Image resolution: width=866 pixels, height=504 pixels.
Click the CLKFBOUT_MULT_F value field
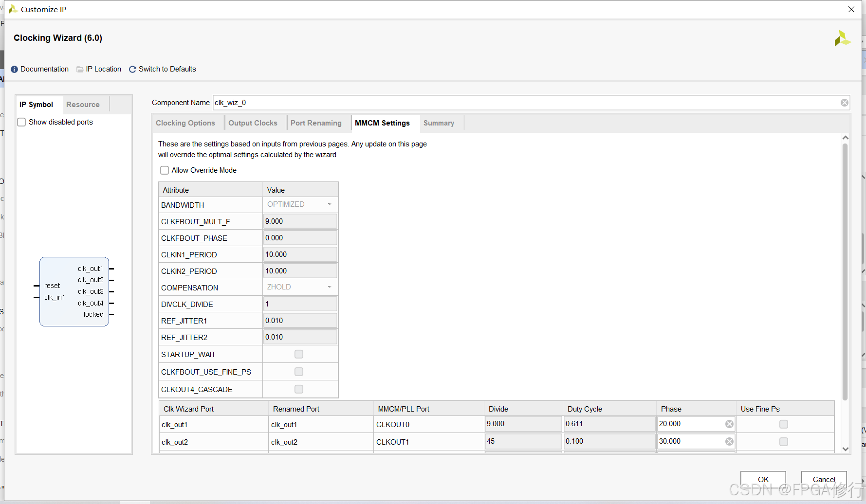(300, 221)
